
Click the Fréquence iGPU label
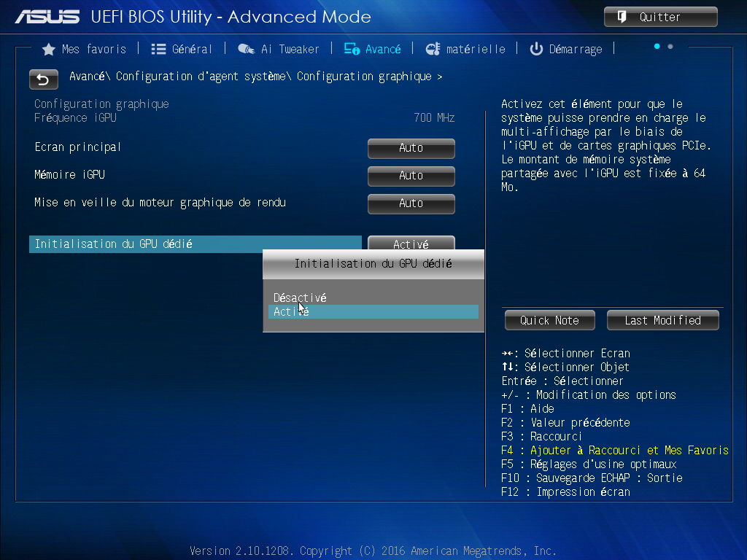click(x=75, y=118)
